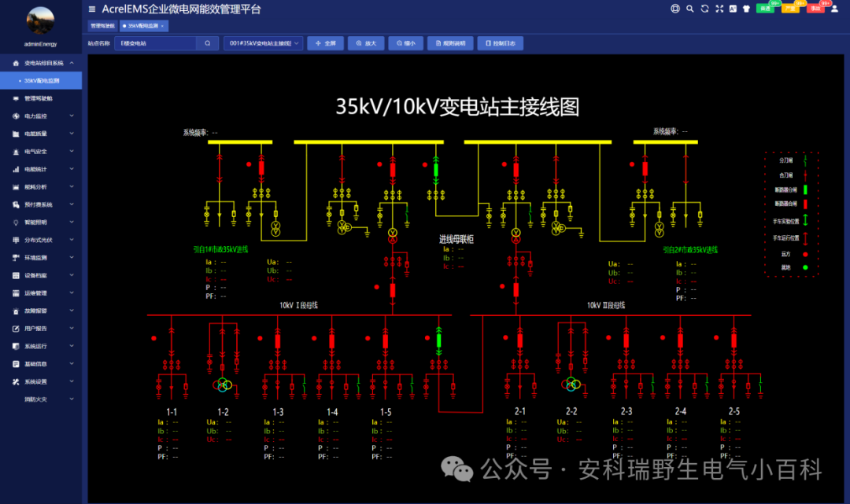Select the 35kV配电监测 page tab
Screen dimensions: 850x504
coord(142,26)
